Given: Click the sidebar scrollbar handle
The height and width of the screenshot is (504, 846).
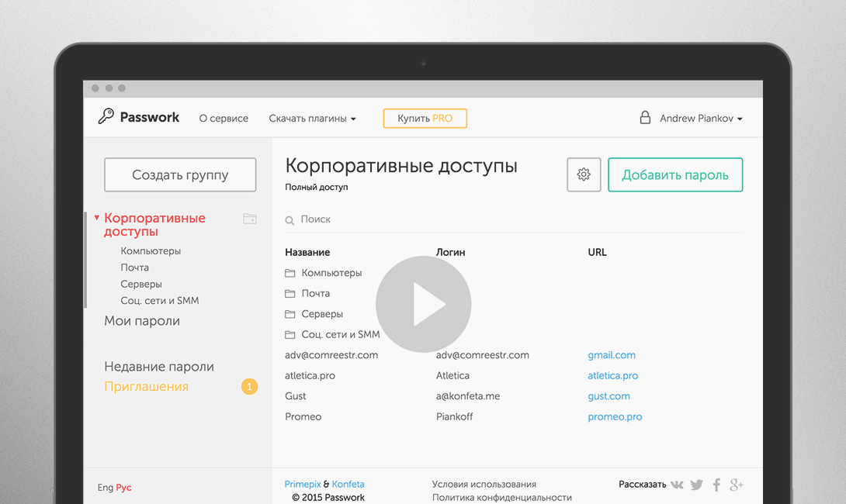Looking at the screenshot, I should 85,261.
